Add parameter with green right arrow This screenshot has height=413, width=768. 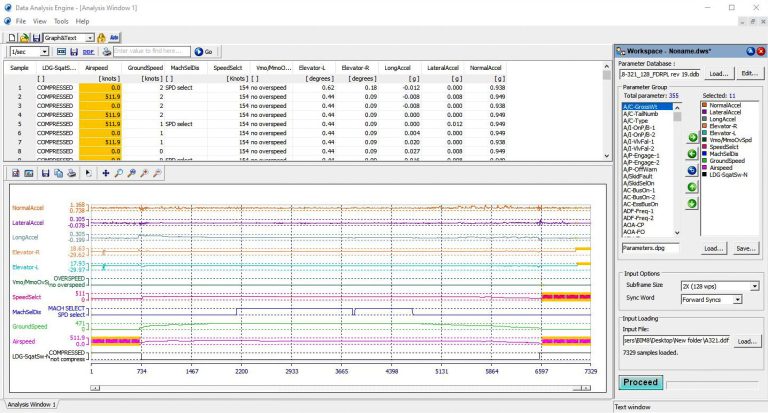(x=692, y=138)
